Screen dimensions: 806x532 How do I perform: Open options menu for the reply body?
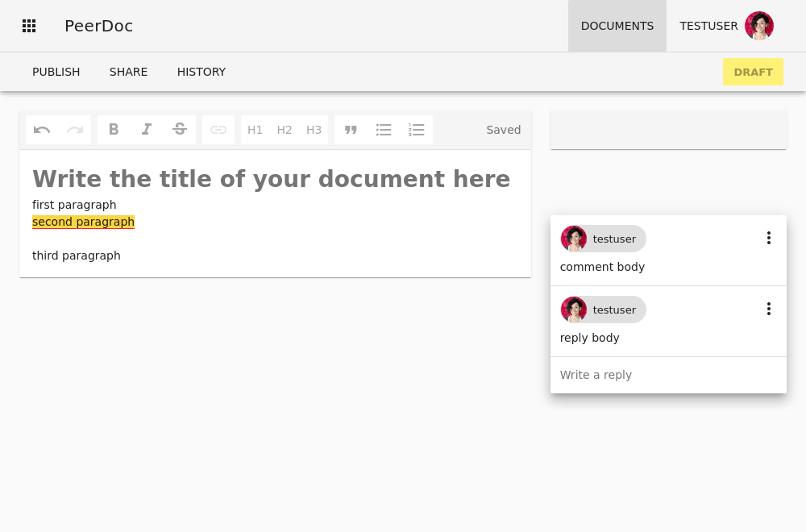[768, 309]
